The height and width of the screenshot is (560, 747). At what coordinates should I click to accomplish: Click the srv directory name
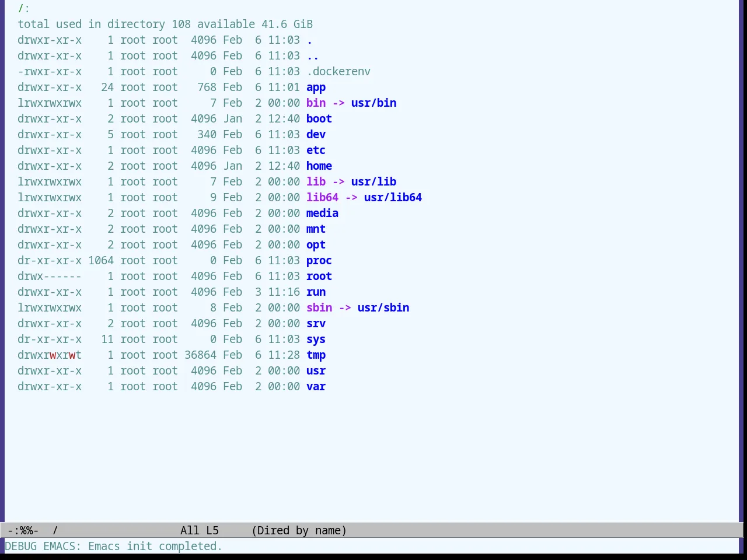pos(316,324)
